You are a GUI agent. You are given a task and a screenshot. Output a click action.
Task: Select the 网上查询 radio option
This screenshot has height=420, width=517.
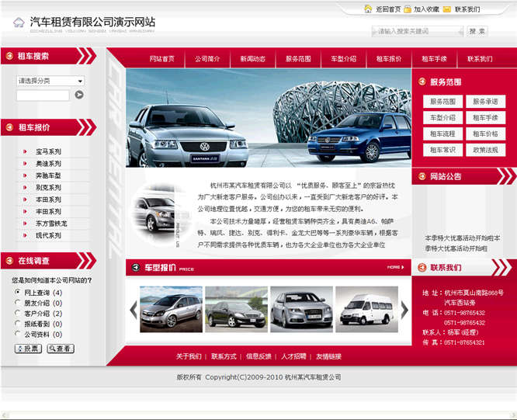(18, 293)
